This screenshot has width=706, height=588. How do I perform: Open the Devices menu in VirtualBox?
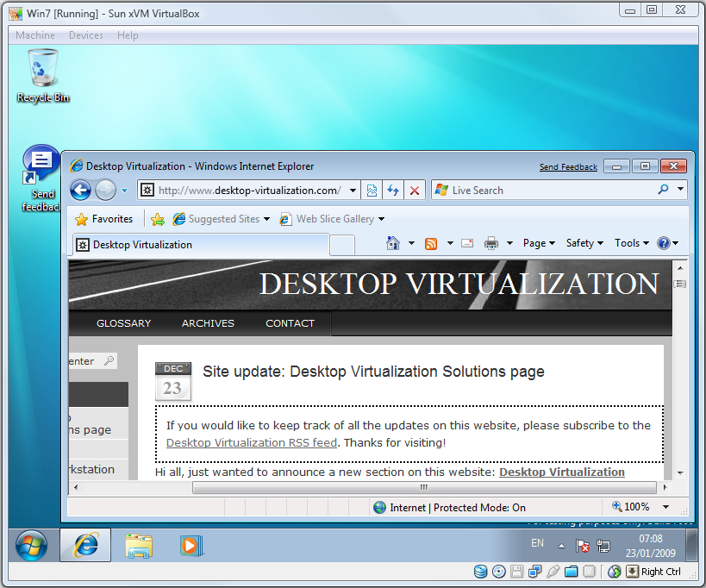86,35
